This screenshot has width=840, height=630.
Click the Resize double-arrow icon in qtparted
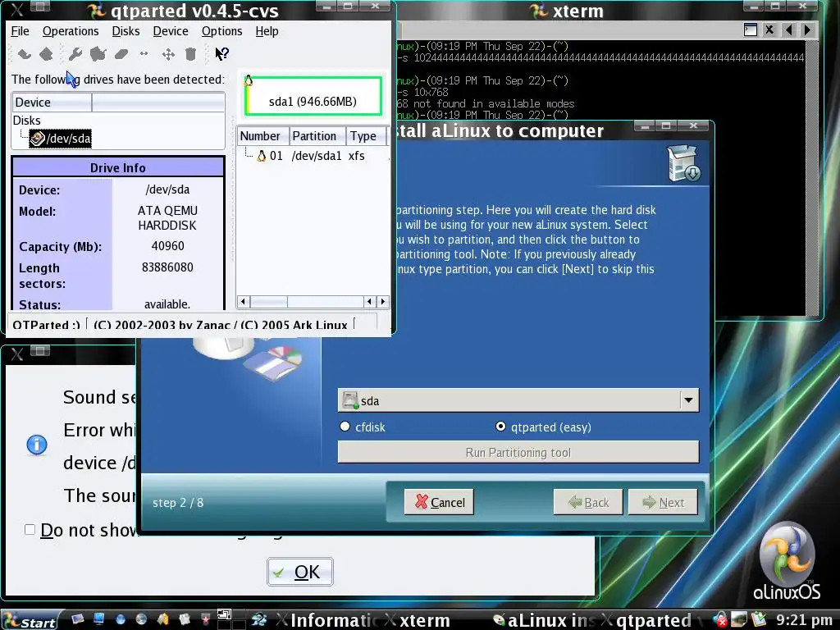coord(144,53)
